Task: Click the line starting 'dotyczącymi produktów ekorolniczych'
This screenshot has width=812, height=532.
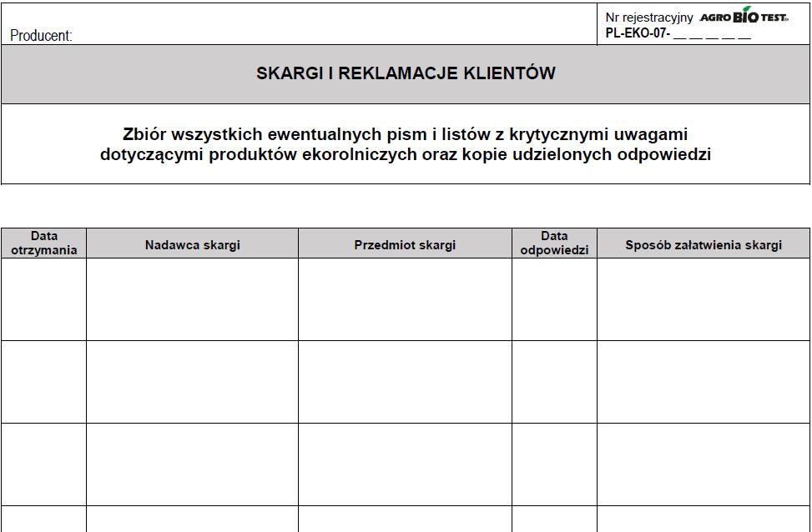Action: pyautogui.click(x=406, y=154)
